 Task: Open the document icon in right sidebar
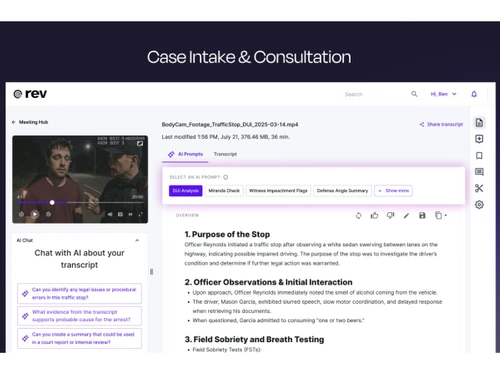click(479, 123)
